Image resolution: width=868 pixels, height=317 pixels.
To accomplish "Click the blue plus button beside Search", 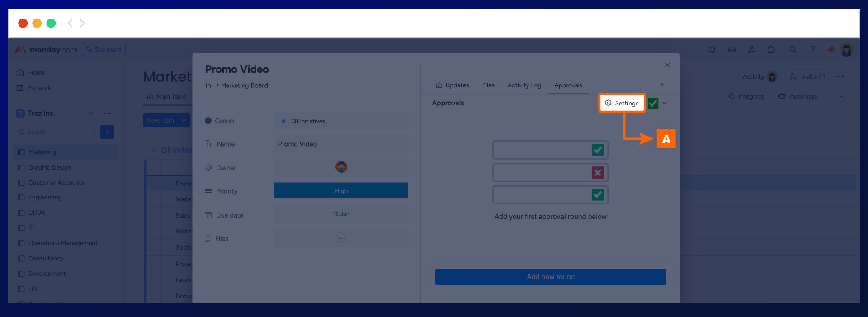I will pyautogui.click(x=107, y=132).
